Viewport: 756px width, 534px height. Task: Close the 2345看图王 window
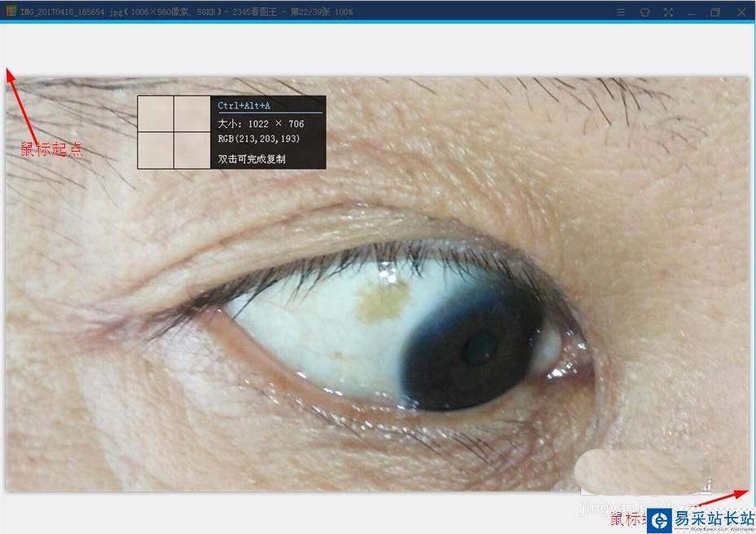click(741, 12)
